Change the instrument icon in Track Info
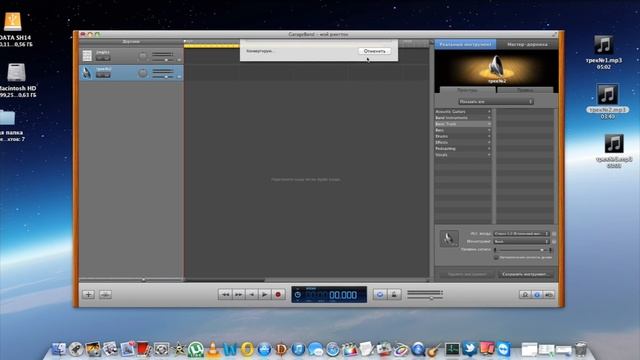The height and width of the screenshot is (360, 640). pyautogui.click(x=449, y=238)
